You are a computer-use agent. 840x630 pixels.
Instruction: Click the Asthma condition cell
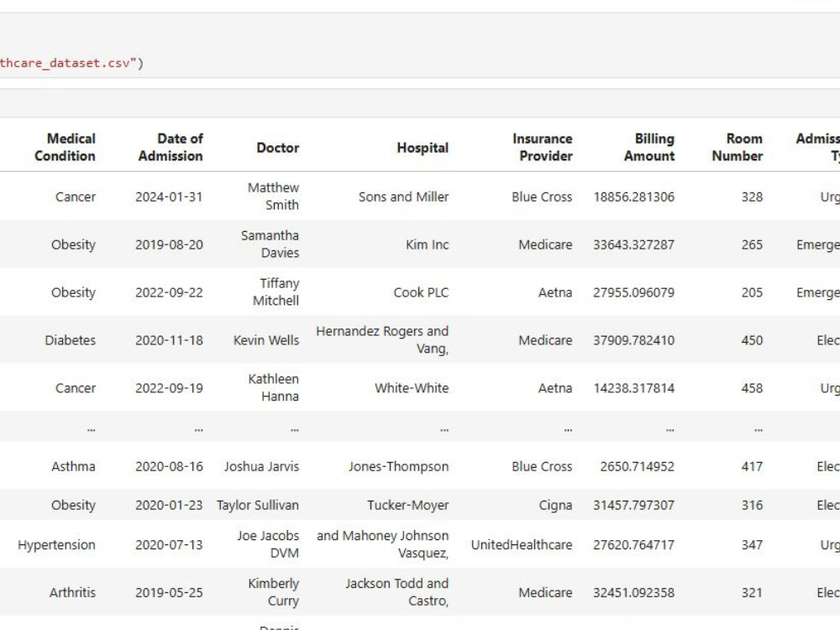[73, 466]
